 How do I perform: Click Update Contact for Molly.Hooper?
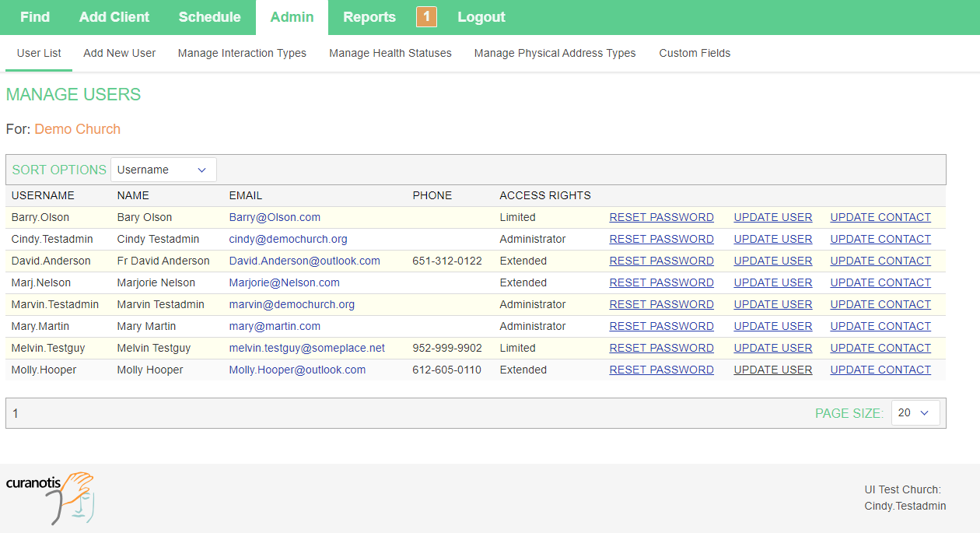(x=880, y=370)
